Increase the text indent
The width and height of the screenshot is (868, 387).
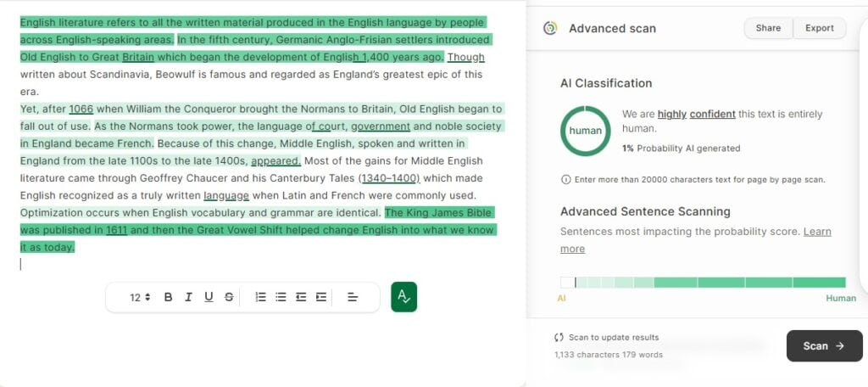(x=321, y=297)
